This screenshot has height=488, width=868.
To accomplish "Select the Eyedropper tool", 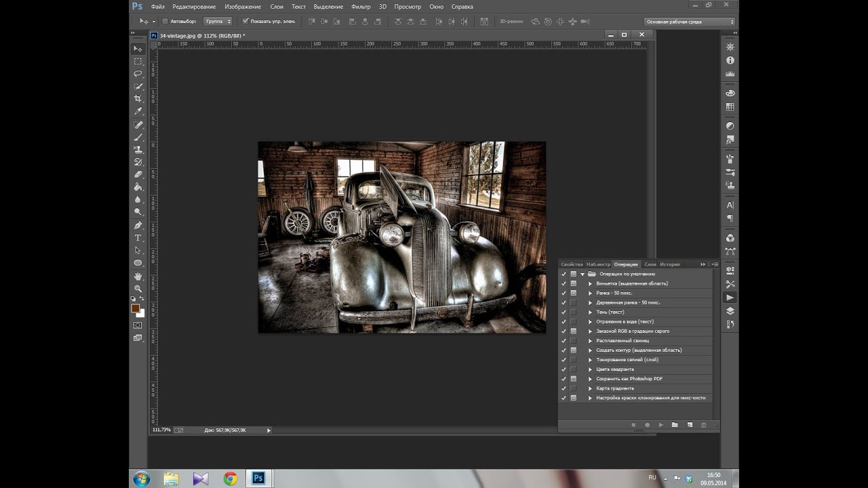I will [138, 112].
